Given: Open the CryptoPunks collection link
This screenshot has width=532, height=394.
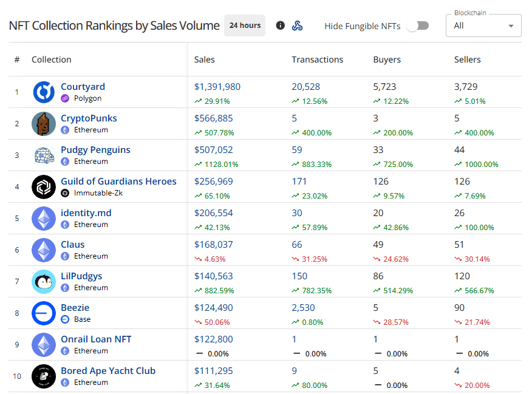Looking at the screenshot, I should coord(89,118).
